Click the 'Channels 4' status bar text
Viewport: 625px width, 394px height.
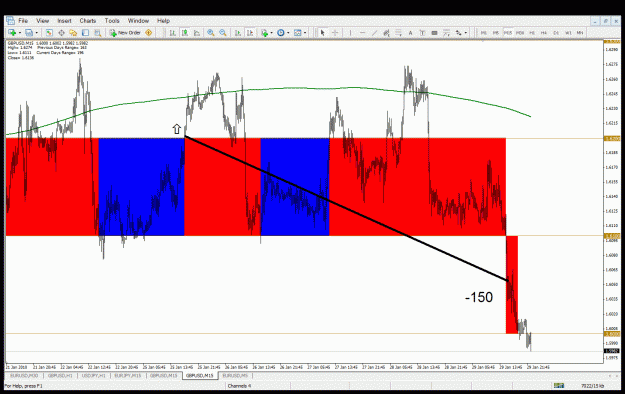click(239, 386)
